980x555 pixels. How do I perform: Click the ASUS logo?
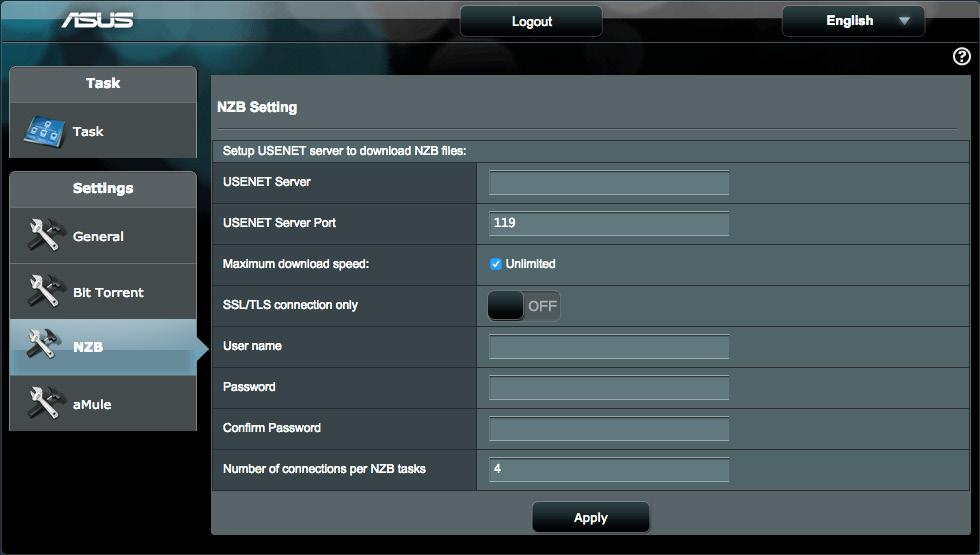98,20
